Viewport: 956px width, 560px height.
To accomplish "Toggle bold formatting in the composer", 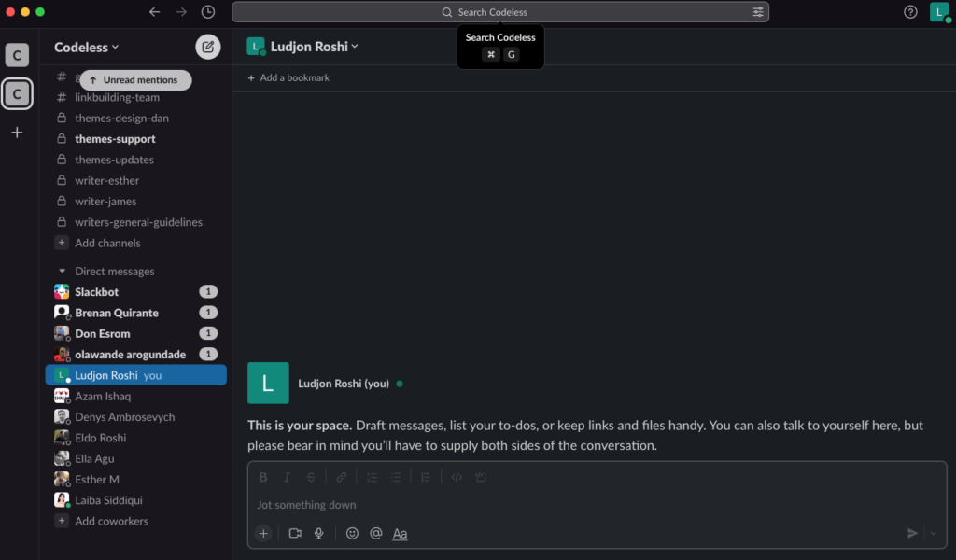I will (x=263, y=477).
